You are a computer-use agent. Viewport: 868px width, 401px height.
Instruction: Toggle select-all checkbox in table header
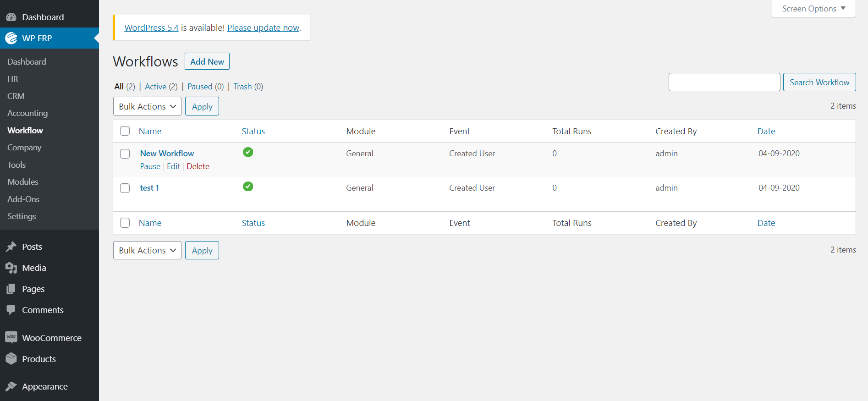pos(125,131)
